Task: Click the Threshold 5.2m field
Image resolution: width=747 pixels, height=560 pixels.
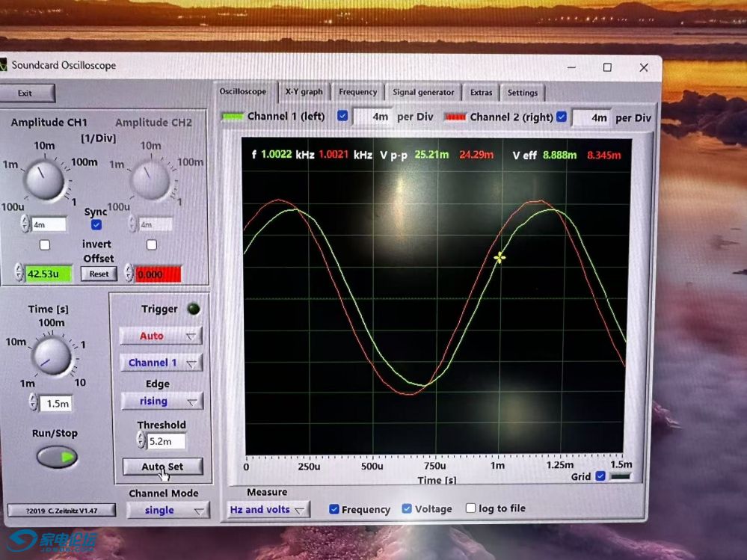Action: point(165,441)
